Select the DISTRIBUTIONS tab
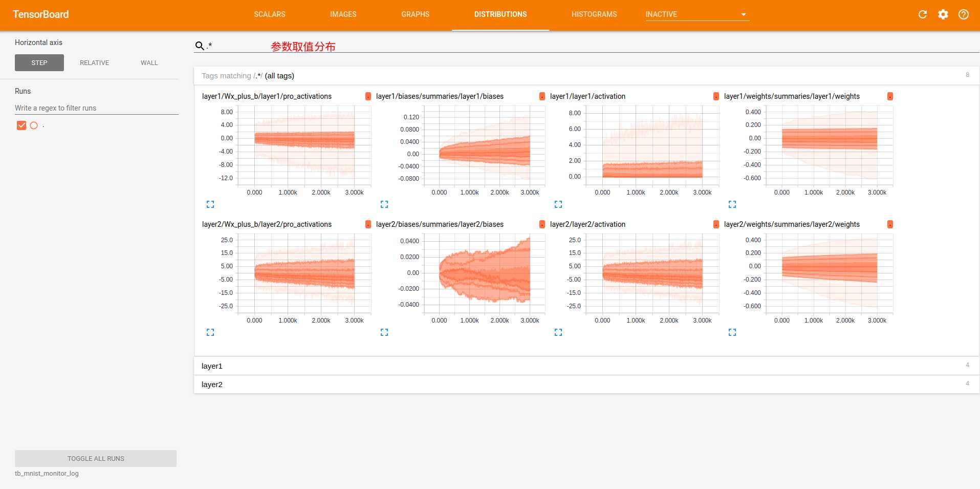The width and height of the screenshot is (980, 489). 500,14
